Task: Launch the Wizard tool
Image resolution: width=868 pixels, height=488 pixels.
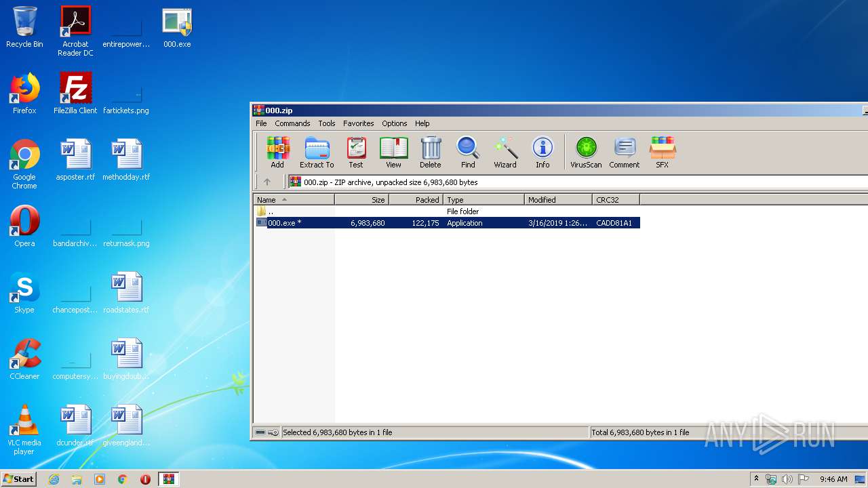Action: [x=505, y=152]
